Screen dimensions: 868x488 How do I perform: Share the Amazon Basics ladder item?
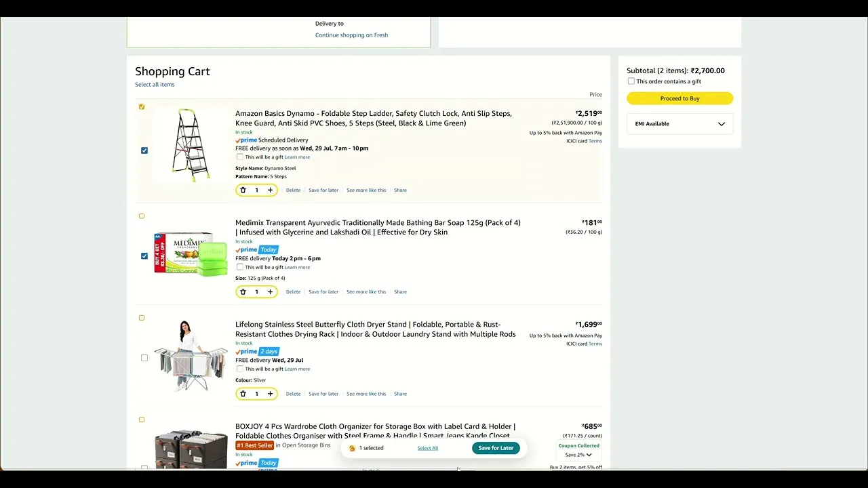coord(401,190)
